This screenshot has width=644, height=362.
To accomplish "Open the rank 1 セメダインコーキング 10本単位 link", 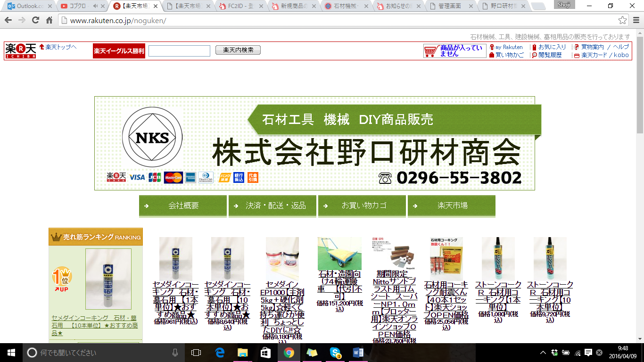I will pyautogui.click(x=95, y=325).
